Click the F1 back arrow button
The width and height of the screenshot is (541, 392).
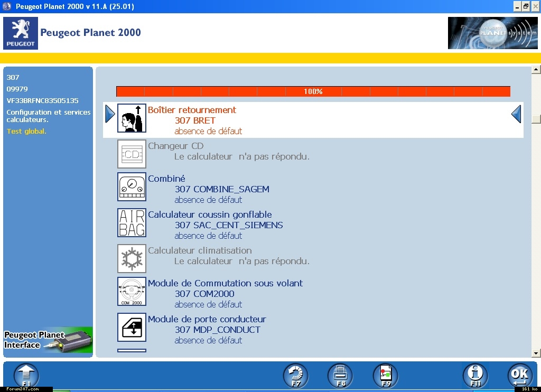[x=26, y=376]
